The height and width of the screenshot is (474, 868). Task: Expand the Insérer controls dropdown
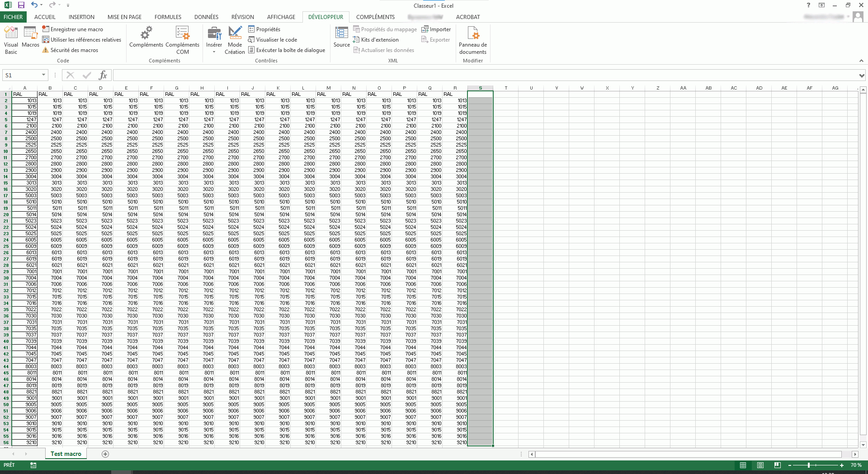click(214, 52)
